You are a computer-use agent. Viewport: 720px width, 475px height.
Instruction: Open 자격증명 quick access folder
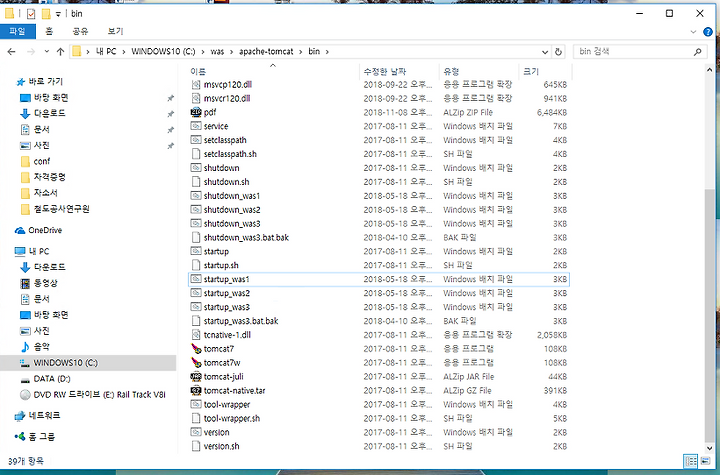43,177
